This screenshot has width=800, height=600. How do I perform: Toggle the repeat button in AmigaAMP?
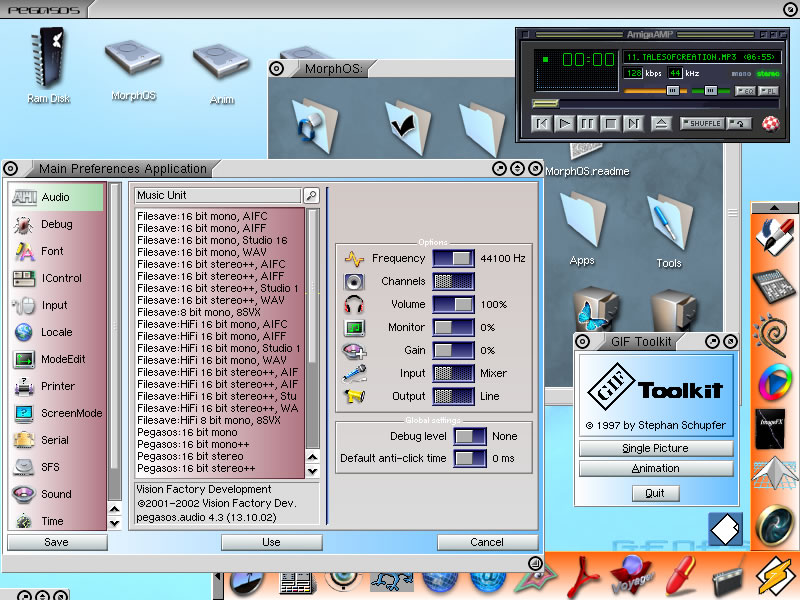[739, 123]
